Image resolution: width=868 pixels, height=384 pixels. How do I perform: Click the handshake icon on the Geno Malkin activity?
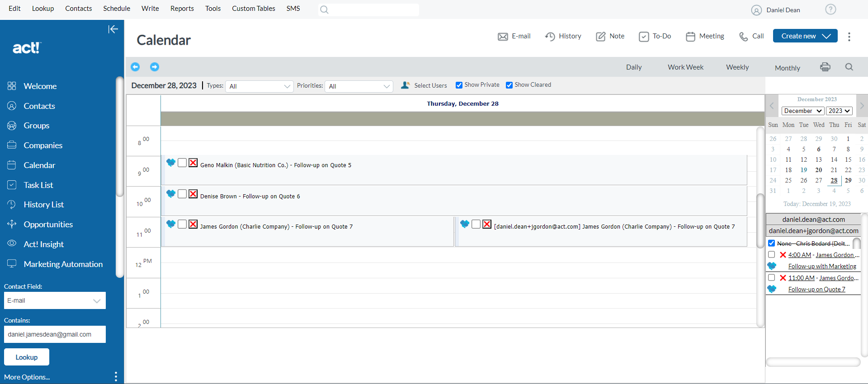click(171, 163)
